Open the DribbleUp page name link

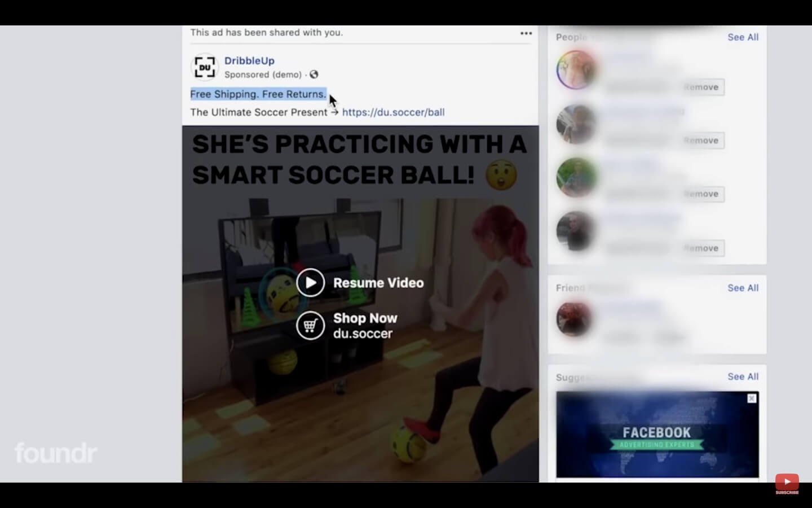coord(249,60)
